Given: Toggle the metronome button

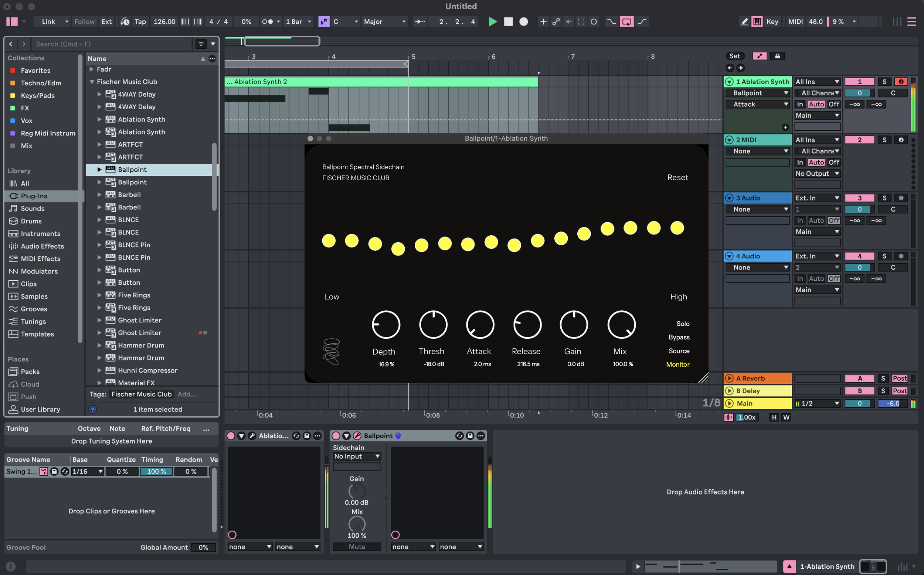Looking at the screenshot, I should 268,22.
